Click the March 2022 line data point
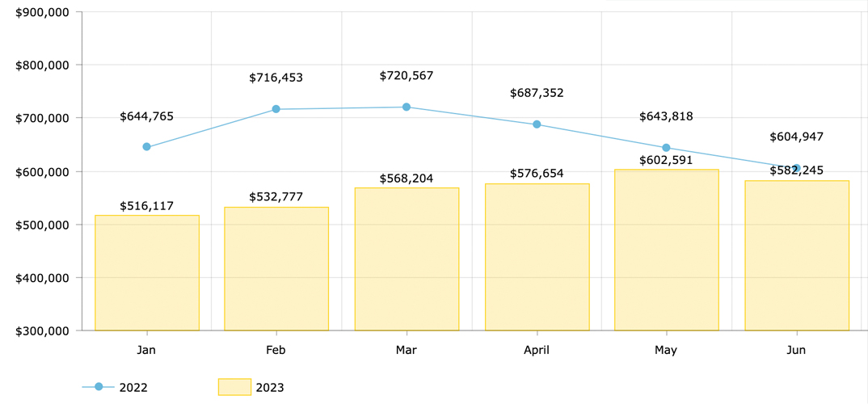The height and width of the screenshot is (404, 868). click(x=407, y=107)
